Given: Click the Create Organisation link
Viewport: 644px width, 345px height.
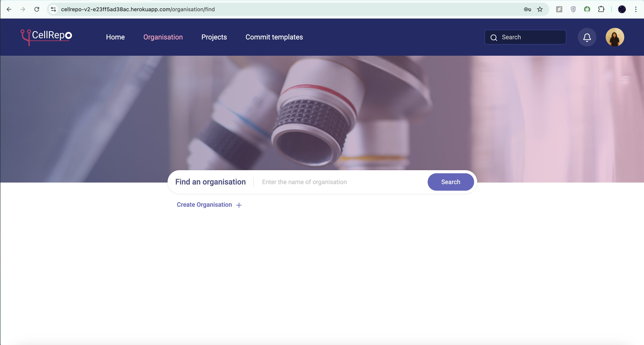Looking at the screenshot, I should (204, 205).
